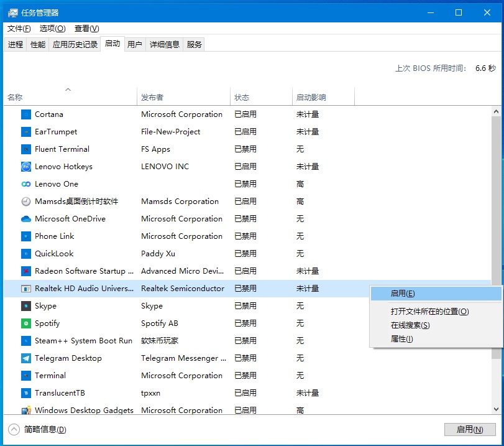Screen dimensions: 504x446
Task: Click the Phone Link icon
Action: (x=26, y=236)
